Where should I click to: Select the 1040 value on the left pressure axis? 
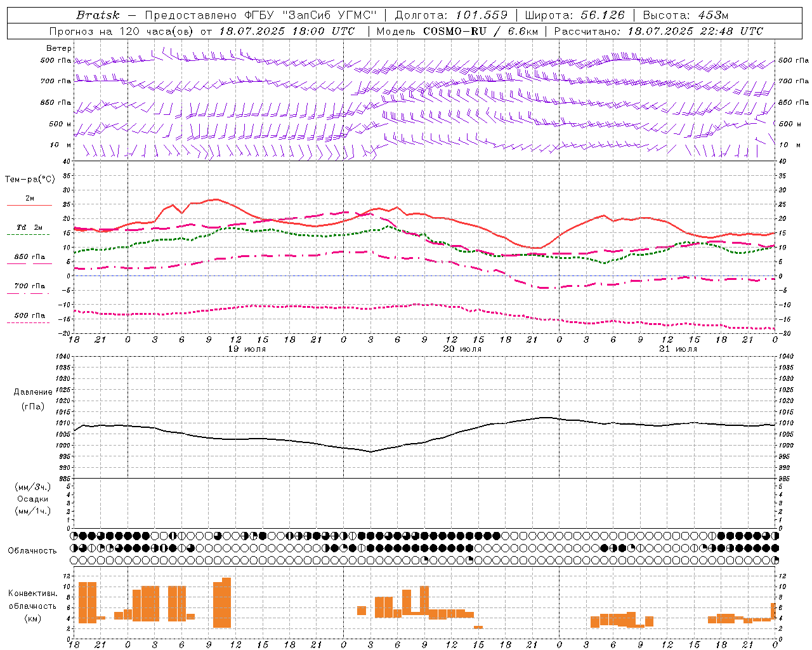(x=63, y=357)
